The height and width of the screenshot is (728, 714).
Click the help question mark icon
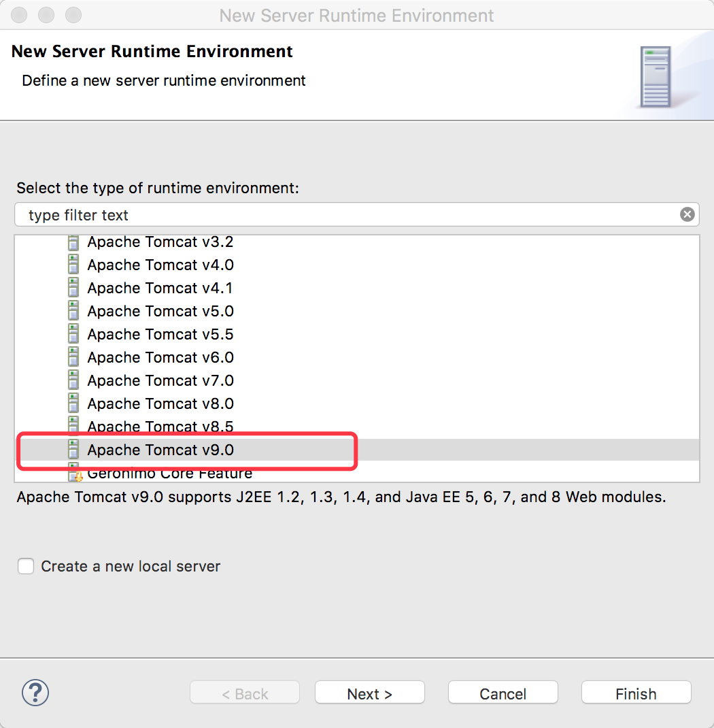(35, 693)
